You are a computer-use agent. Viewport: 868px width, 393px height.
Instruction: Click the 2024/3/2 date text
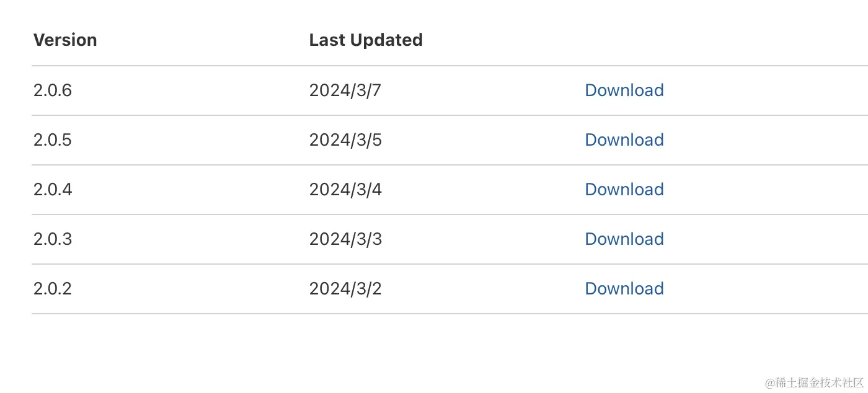(x=345, y=289)
